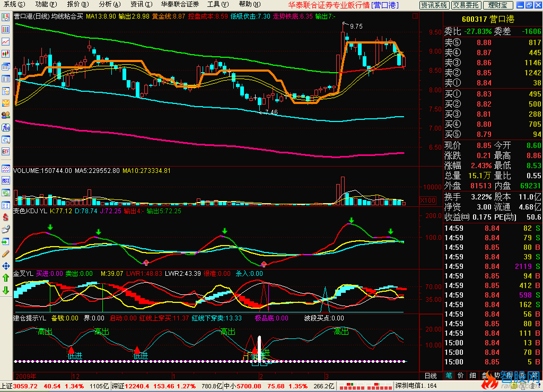Click the magnifier search icon in sidebar

tap(6, 140)
